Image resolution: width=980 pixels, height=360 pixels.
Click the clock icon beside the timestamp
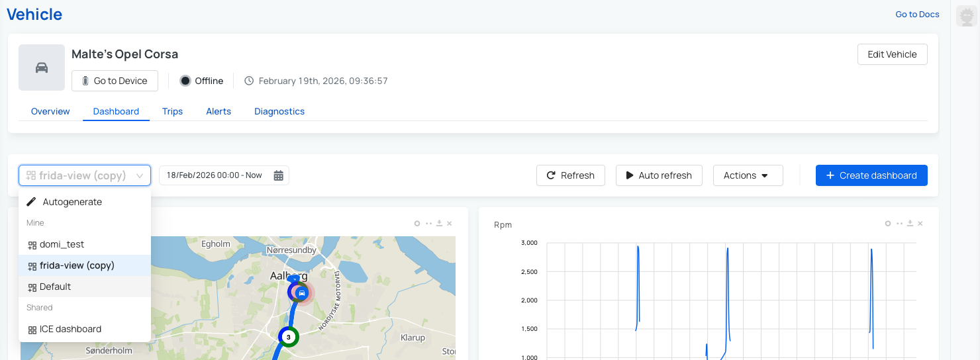[x=249, y=81]
